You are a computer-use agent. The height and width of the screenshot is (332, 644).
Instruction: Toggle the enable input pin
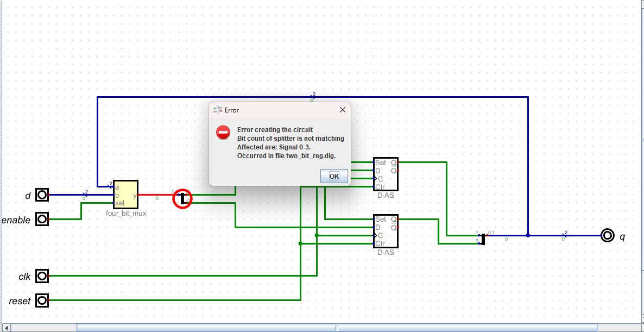coord(41,220)
